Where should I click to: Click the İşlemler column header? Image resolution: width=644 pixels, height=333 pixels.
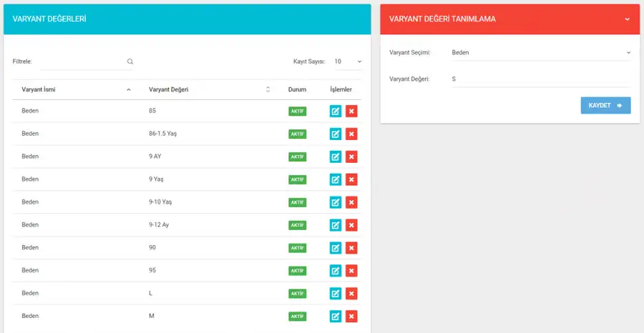[341, 89]
